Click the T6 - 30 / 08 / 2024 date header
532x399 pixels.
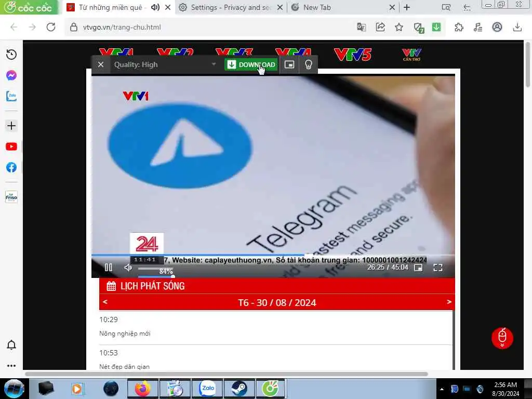coord(277,303)
